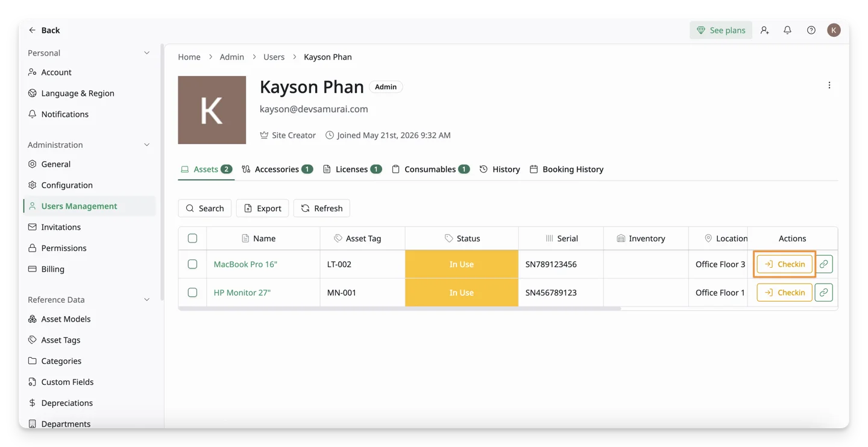
Task: Click the Inventory column header
Action: pyautogui.click(x=646, y=238)
